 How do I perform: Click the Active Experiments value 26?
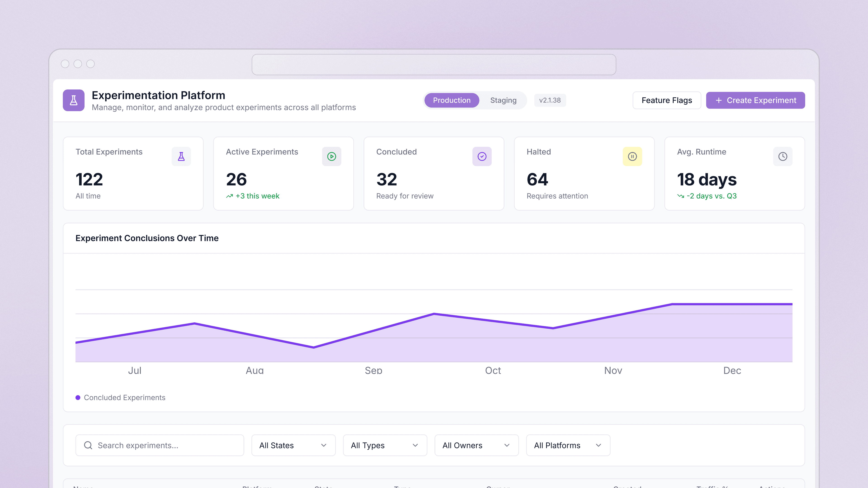(236, 179)
